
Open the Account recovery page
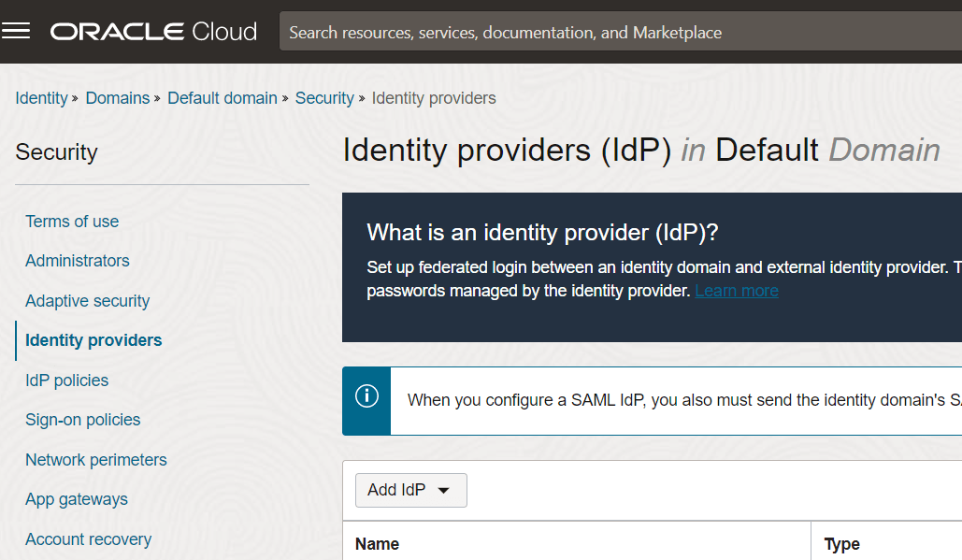[x=88, y=539]
